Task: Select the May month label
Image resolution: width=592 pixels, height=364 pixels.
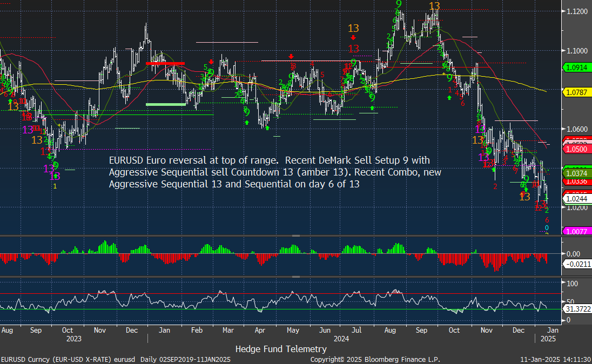Action: click(293, 331)
